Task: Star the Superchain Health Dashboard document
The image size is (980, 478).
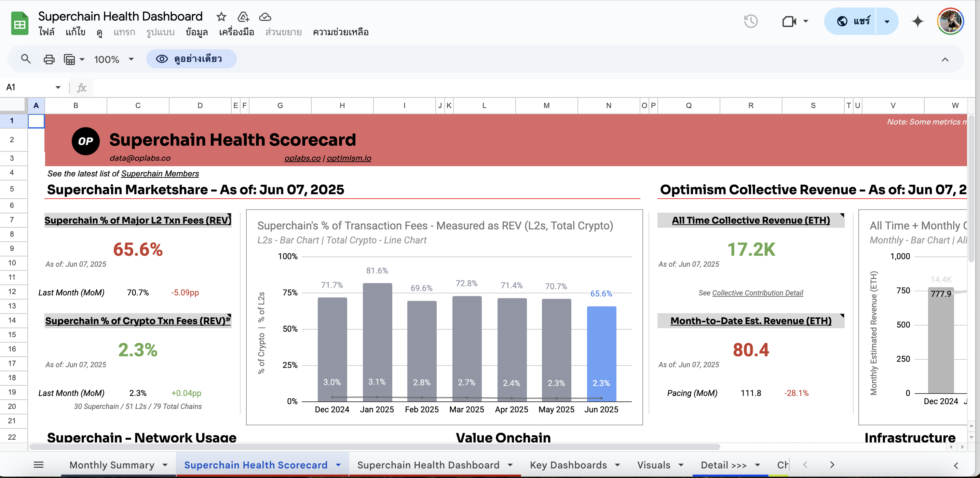Action: point(221,17)
